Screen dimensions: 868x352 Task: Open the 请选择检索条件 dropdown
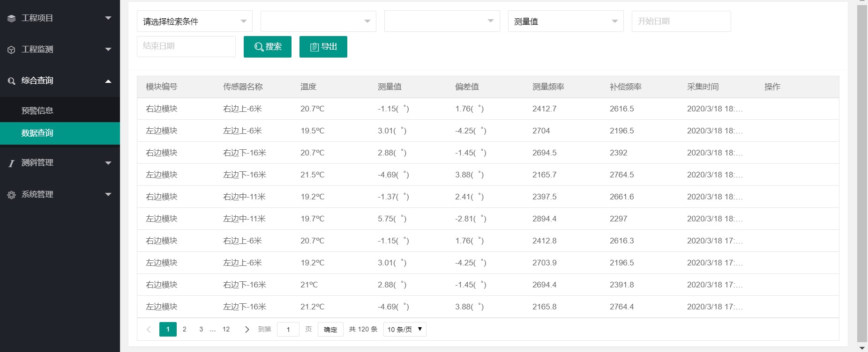coord(195,22)
